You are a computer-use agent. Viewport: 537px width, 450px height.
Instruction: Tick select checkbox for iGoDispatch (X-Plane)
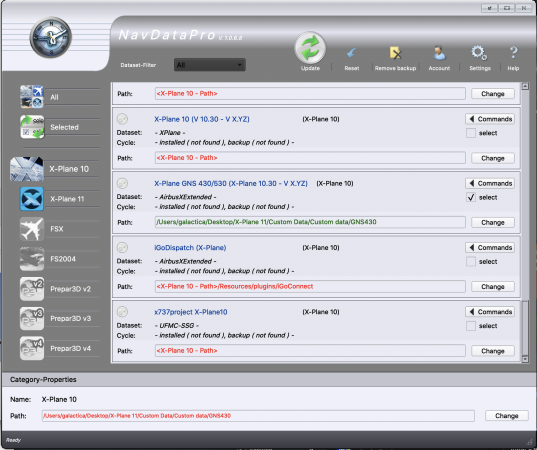471,262
